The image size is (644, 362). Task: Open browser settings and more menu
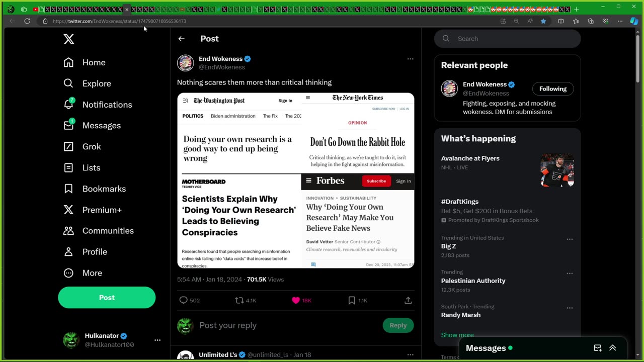620,21
